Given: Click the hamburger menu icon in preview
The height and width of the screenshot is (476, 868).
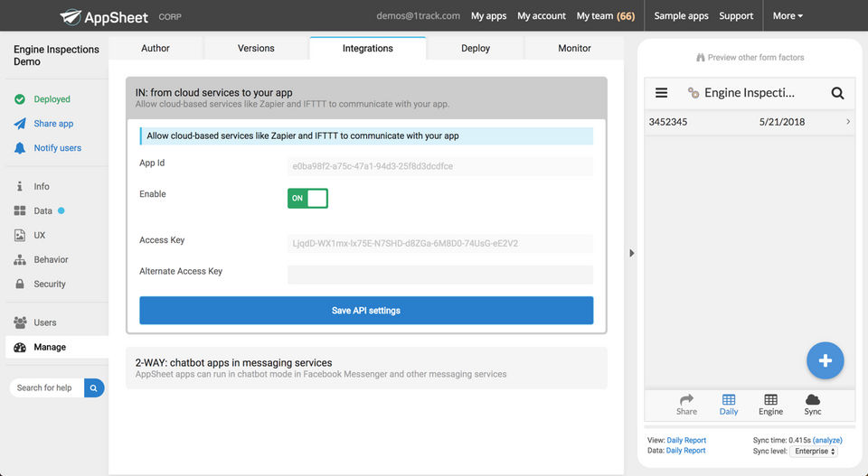Looking at the screenshot, I should (661, 93).
